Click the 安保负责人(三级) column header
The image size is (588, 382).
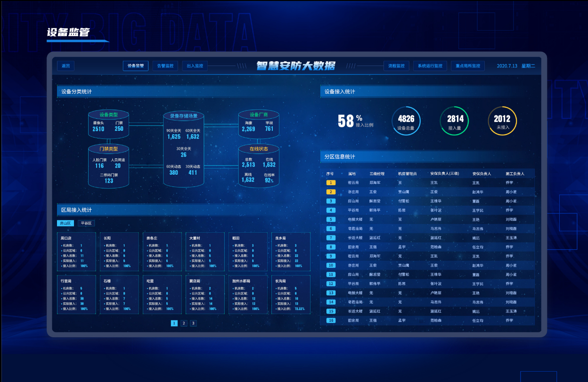444,173
